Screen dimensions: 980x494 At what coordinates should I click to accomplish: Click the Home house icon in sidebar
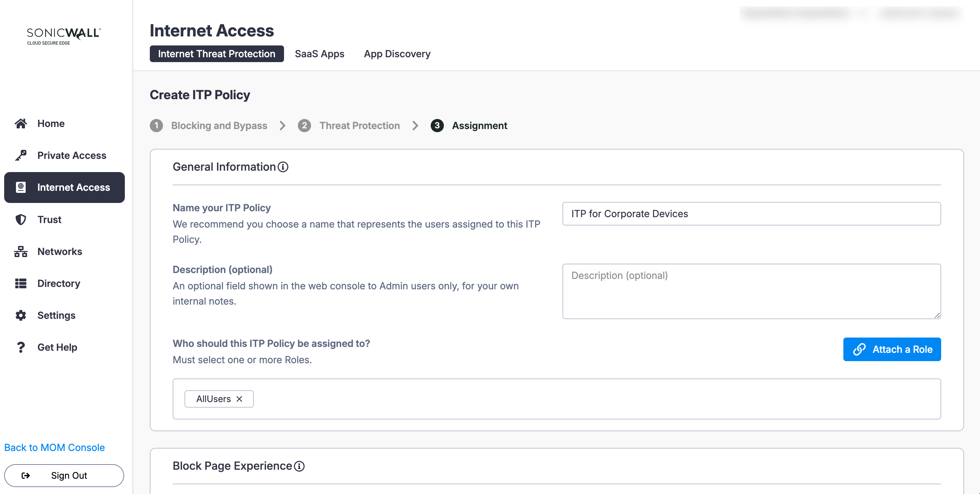(x=21, y=123)
